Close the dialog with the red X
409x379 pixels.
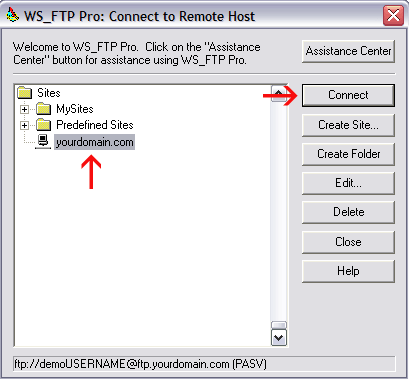pyautogui.click(x=393, y=15)
